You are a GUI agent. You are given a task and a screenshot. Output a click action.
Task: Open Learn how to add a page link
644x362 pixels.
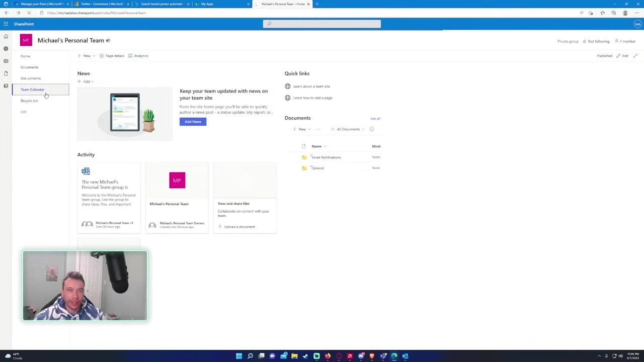click(x=312, y=98)
